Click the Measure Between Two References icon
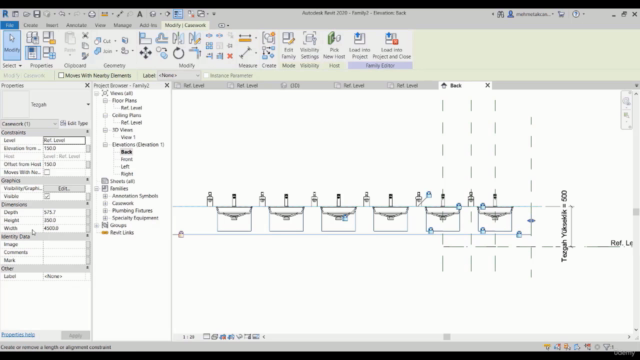The width and height of the screenshot is (640, 360). pyautogui.click(x=245, y=53)
